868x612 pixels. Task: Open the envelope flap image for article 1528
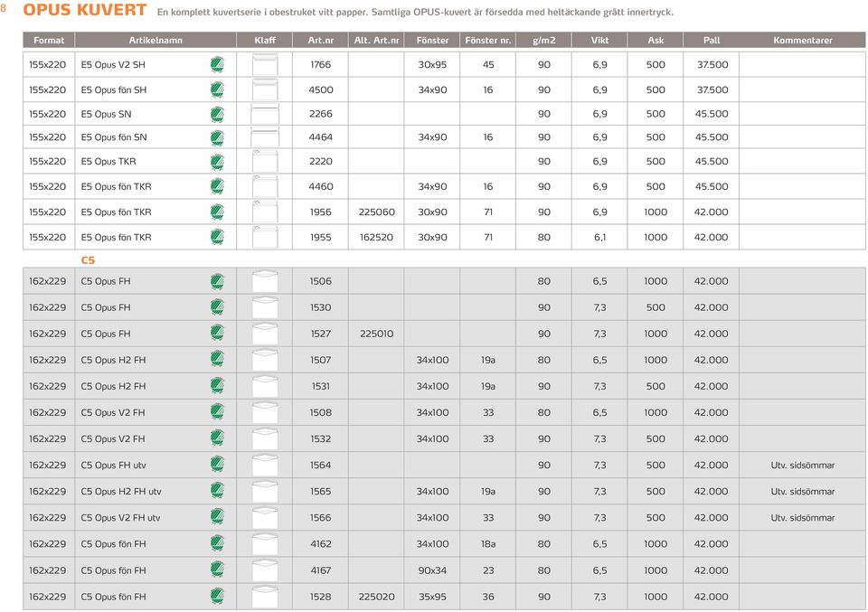coord(265,597)
